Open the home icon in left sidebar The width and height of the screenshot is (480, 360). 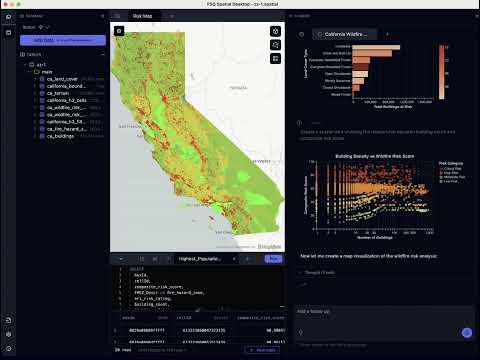(9, 16)
